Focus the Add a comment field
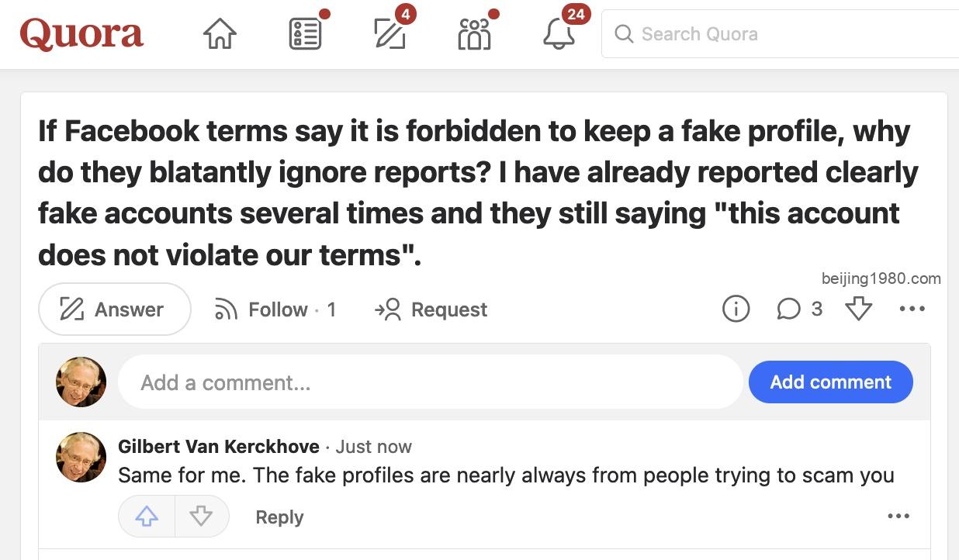The image size is (959, 560). click(x=431, y=382)
